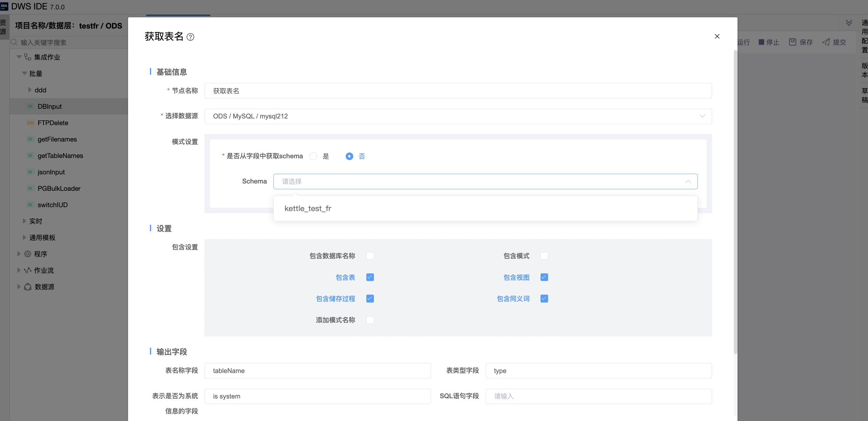
Task: Uncheck the 包含表 checkbox
Action: pos(370,277)
